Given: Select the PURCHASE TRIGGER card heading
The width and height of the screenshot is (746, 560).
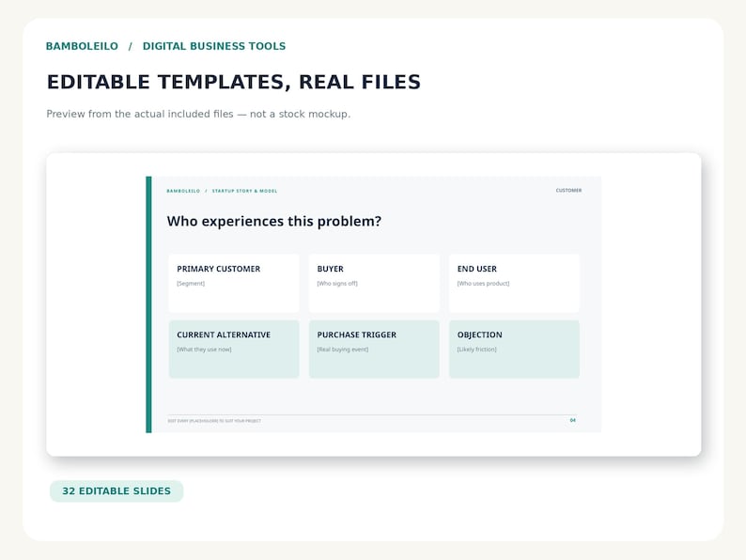Looking at the screenshot, I should pyautogui.click(x=357, y=334).
